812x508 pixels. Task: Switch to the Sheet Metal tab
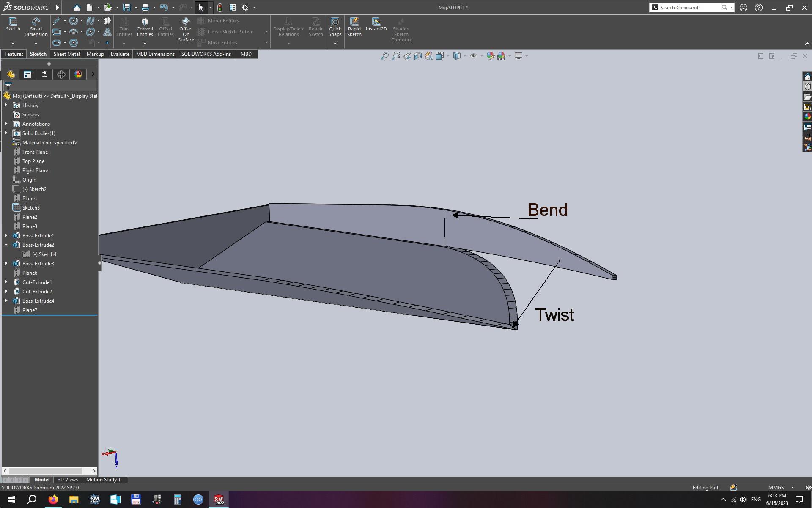pyautogui.click(x=66, y=54)
